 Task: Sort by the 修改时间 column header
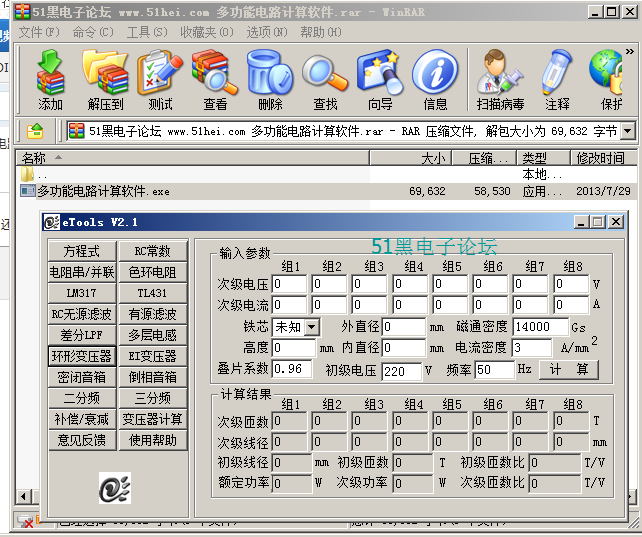coord(604,158)
